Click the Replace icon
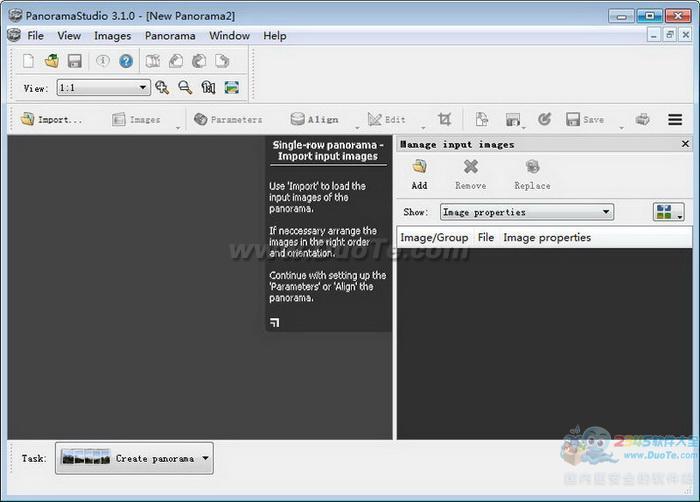This screenshot has width=700, height=502. click(532, 167)
